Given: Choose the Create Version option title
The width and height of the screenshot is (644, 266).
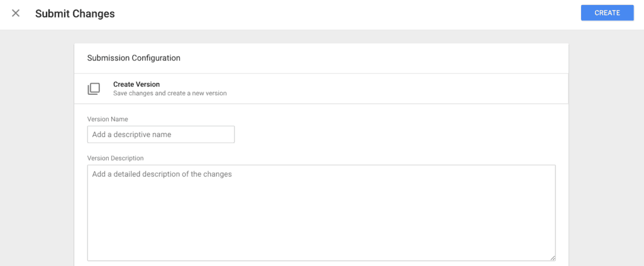Looking at the screenshot, I should pyautogui.click(x=136, y=84).
